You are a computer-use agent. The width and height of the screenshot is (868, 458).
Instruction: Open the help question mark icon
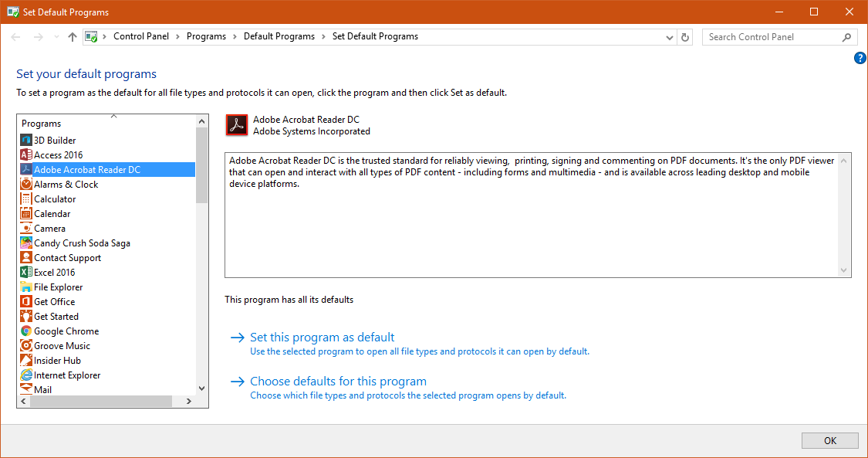coord(860,58)
